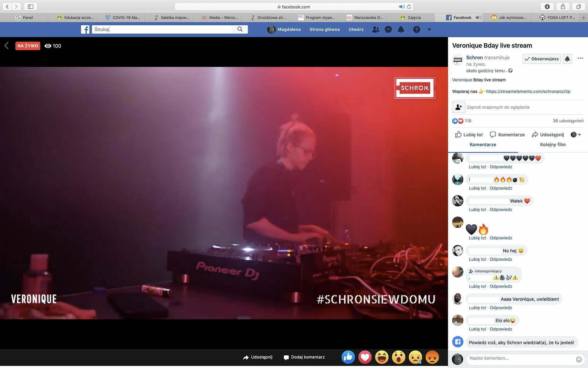Open the Schron page name link
The height and width of the screenshot is (368, 588).
pyautogui.click(x=474, y=57)
